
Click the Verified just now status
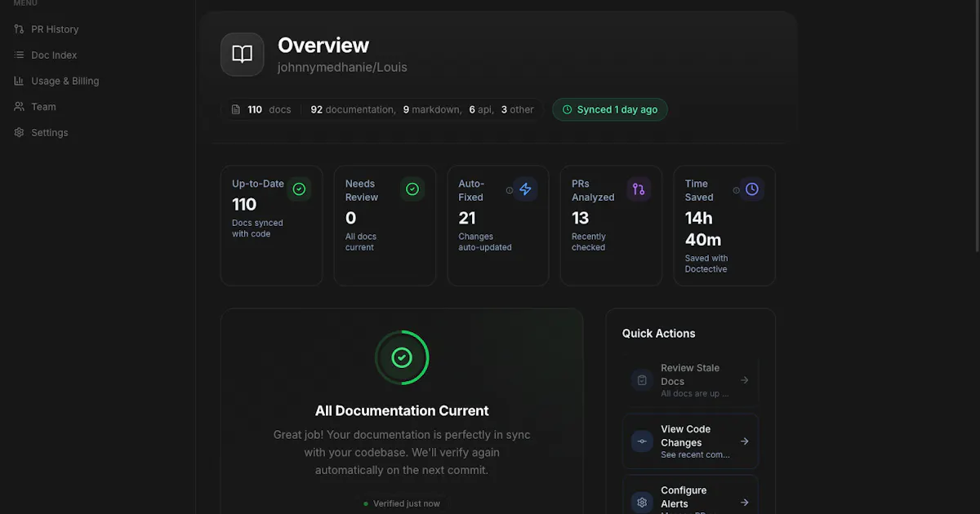(x=402, y=503)
